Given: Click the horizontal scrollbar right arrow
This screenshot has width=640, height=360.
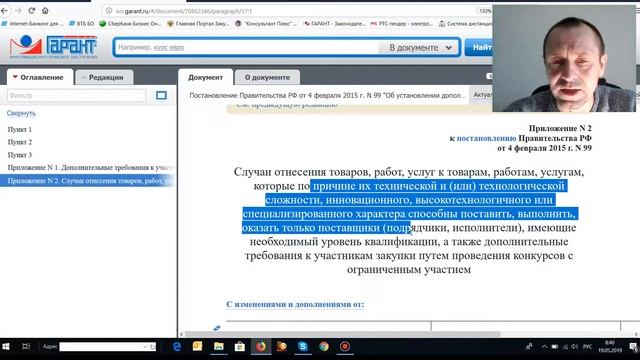Looking at the screenshot, I should pos(636,334).
